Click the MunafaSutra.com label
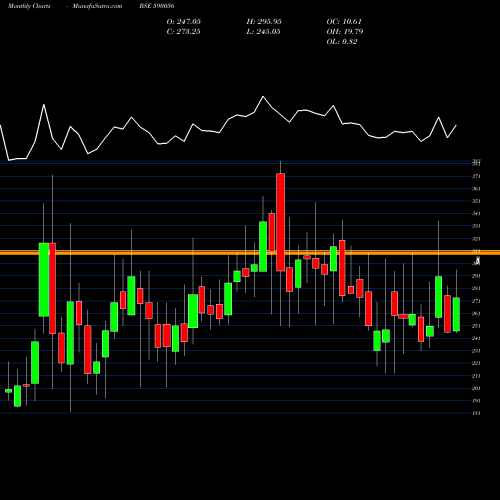Screen dimensions: 500x500 click(x=97, y=6)
